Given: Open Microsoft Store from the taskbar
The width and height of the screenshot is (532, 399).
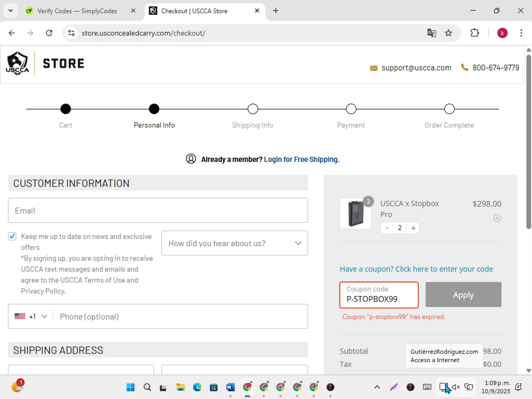Looking at the screenshot, I should coord(214,387).
